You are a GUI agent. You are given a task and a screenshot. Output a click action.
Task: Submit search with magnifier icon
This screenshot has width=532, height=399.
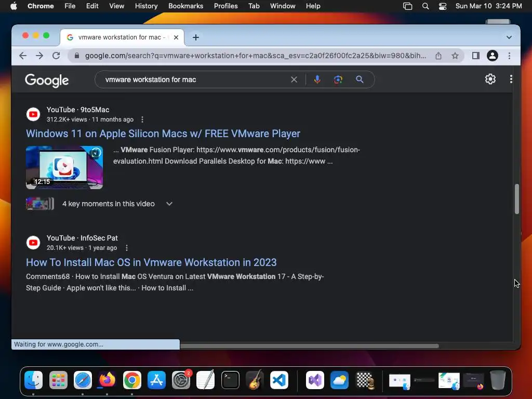click(x=360, y=79)
